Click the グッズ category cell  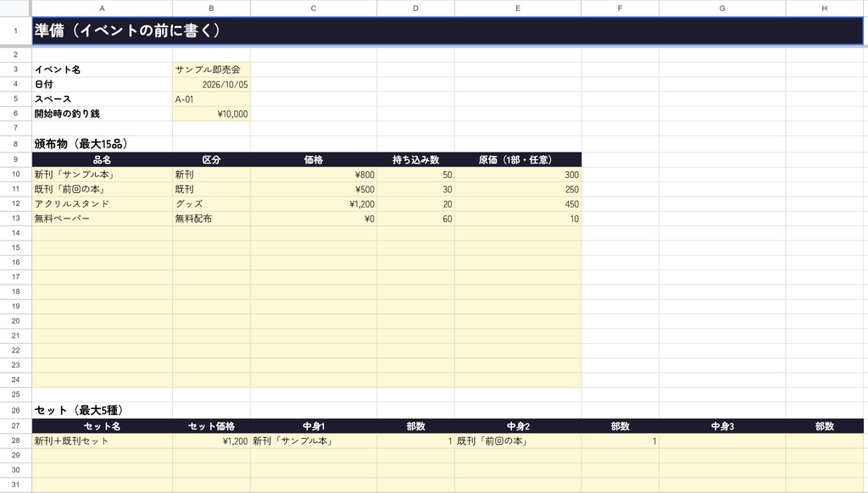coord(211,204)
